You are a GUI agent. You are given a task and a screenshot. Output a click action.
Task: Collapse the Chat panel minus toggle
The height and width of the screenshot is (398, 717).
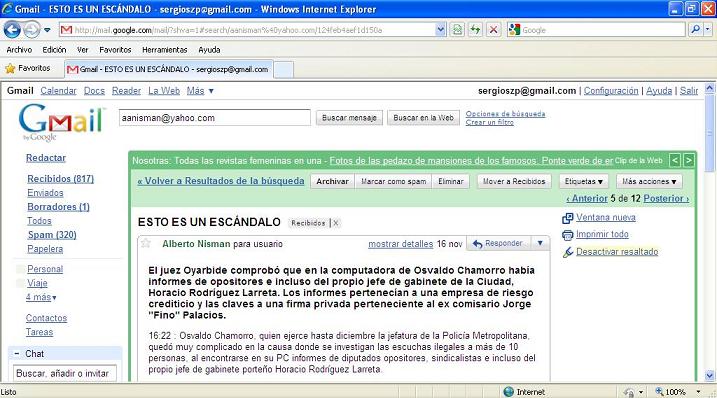tap(17, 354)
